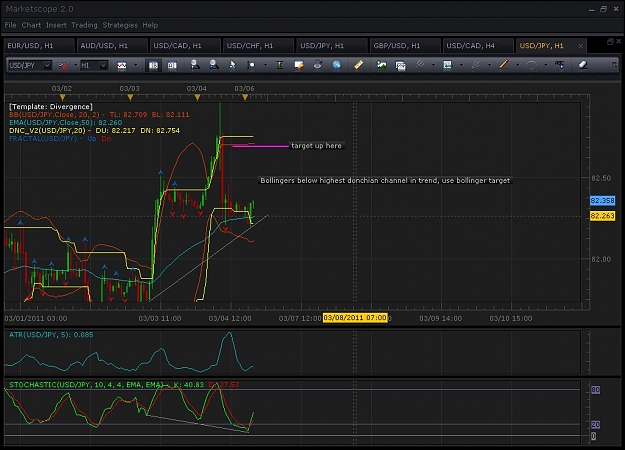Viewport: 625px width, 450px height.
Task: Expand the zoom area tool dropdown arrow
Action: click(x=265, y=65)
